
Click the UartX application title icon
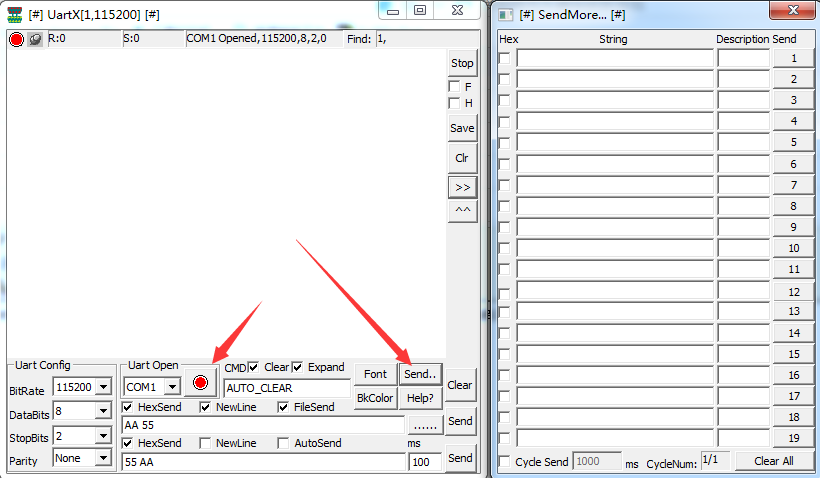tap(15, 15)
